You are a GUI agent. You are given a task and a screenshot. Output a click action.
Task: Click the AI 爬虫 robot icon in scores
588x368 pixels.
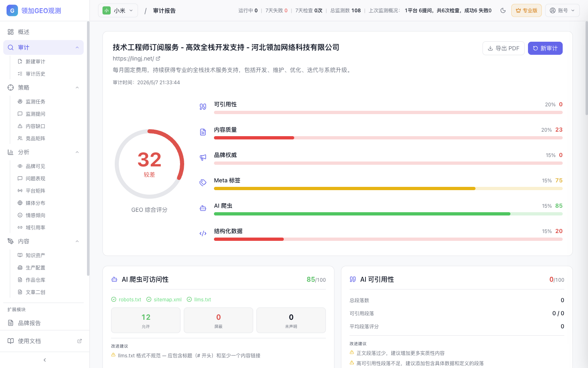[x=203, y=208]
